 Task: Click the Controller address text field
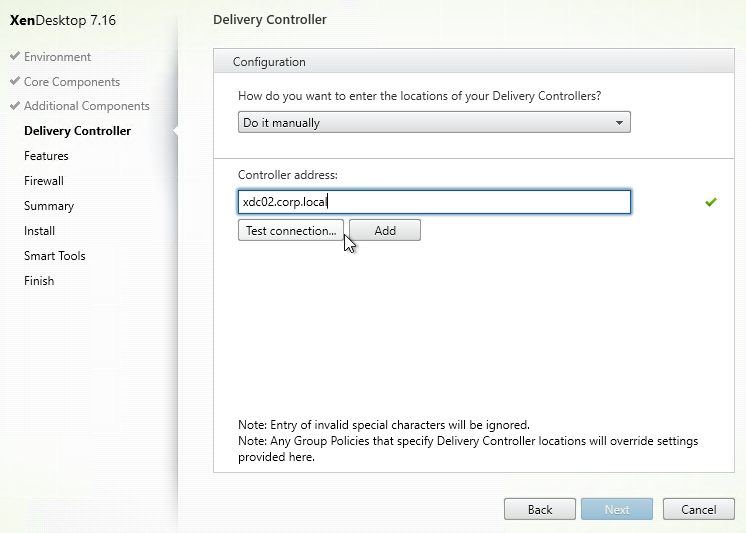click(x=434, y=202)
